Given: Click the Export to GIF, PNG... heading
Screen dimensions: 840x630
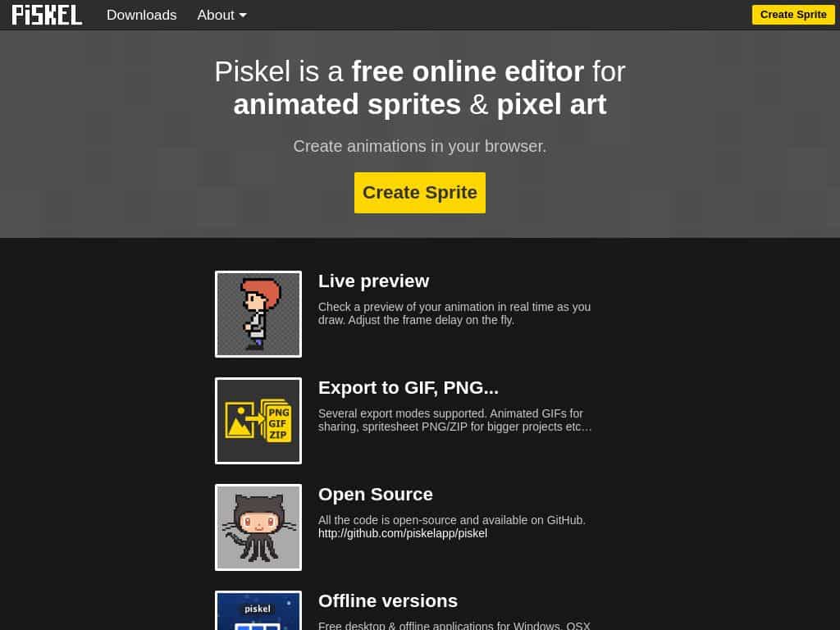Looking at the screenshot, I should tap(409, 388).
